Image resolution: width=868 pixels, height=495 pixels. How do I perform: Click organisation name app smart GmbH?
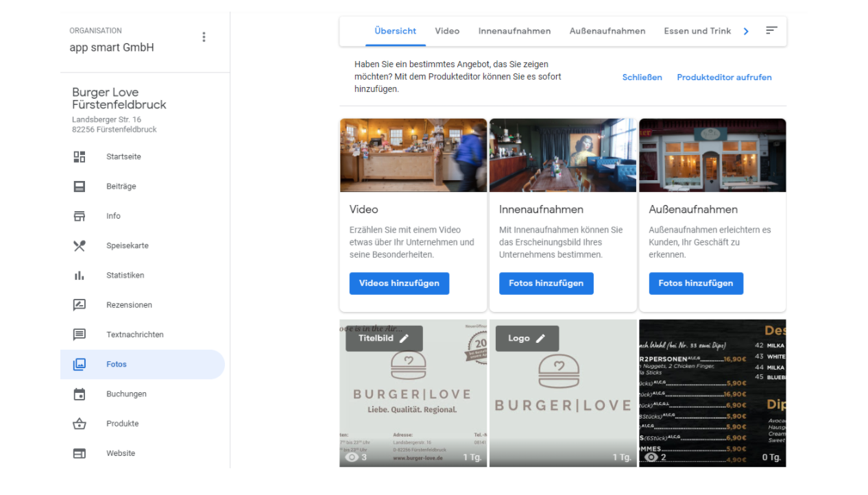tap(112, 48)
